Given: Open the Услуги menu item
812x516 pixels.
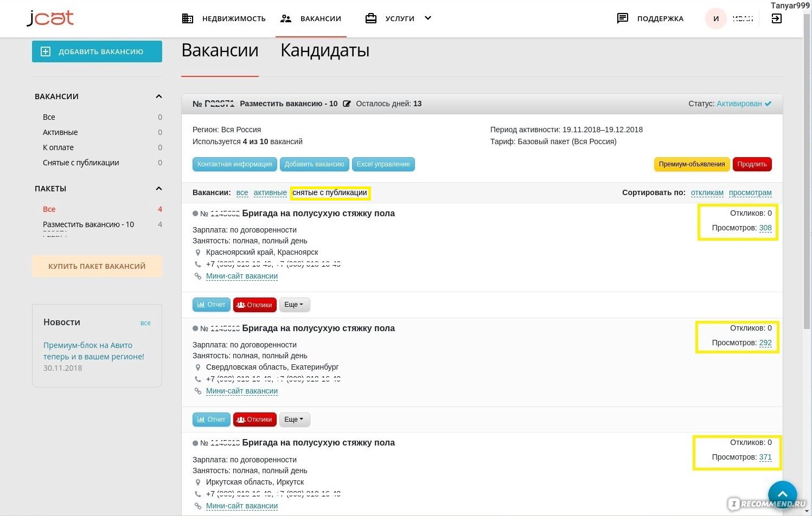Looking at the screenshot, I should 390,18.
